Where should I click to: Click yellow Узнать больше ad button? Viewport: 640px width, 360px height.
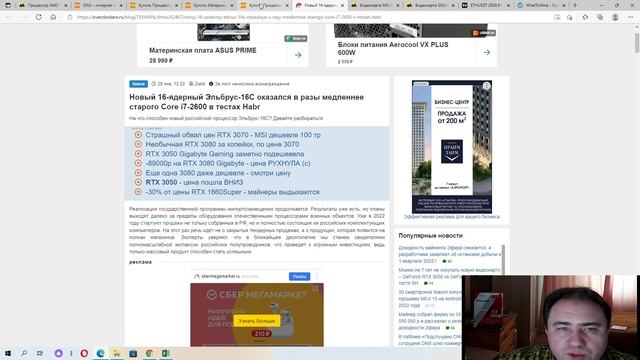pos(257,321)
